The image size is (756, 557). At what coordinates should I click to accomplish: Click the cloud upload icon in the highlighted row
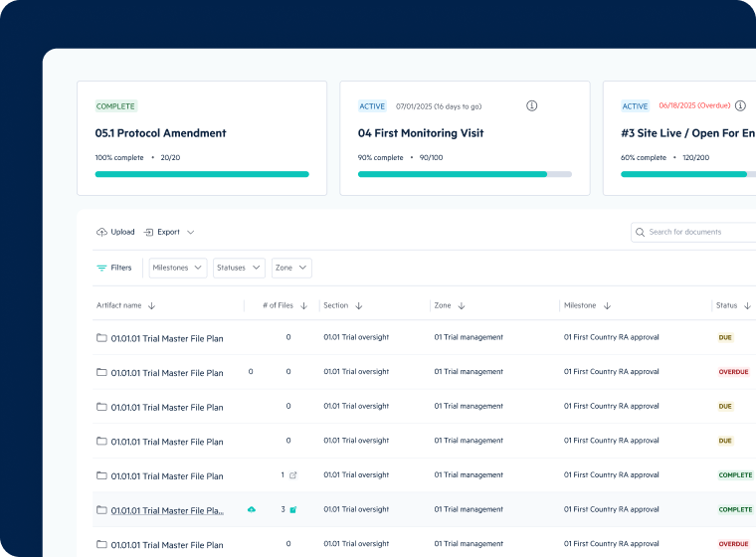tap(252, 509)
